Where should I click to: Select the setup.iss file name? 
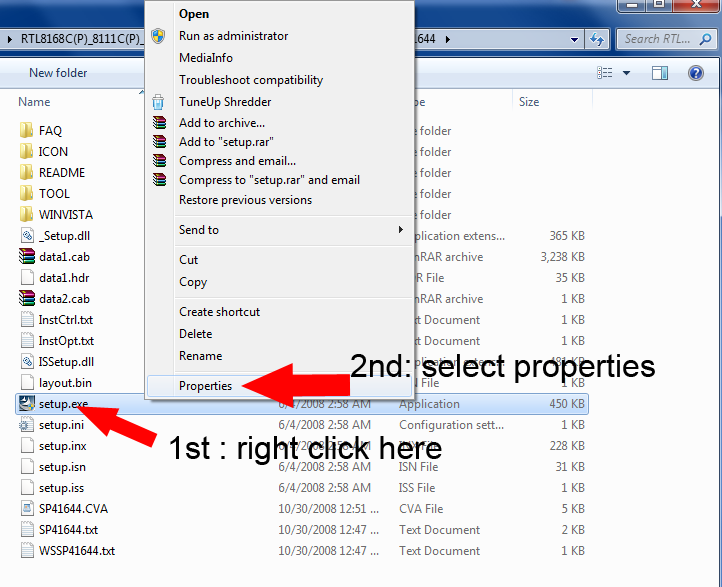[61, 488]
